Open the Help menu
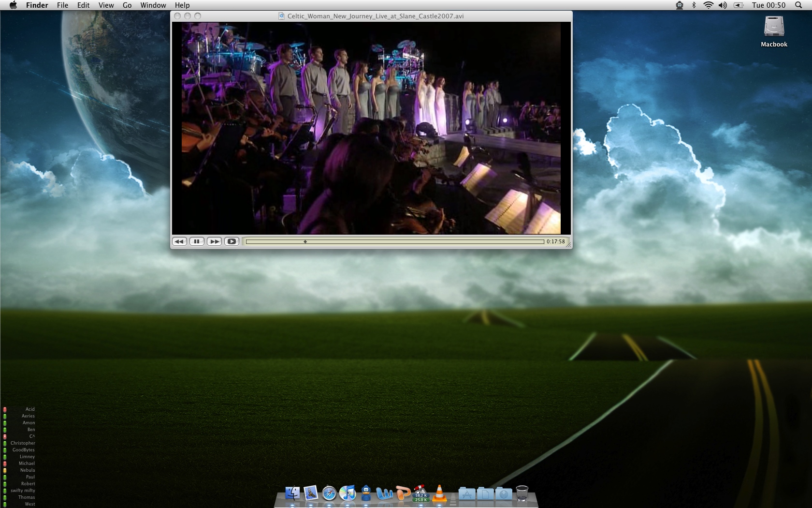 click(x=182, y=5)
